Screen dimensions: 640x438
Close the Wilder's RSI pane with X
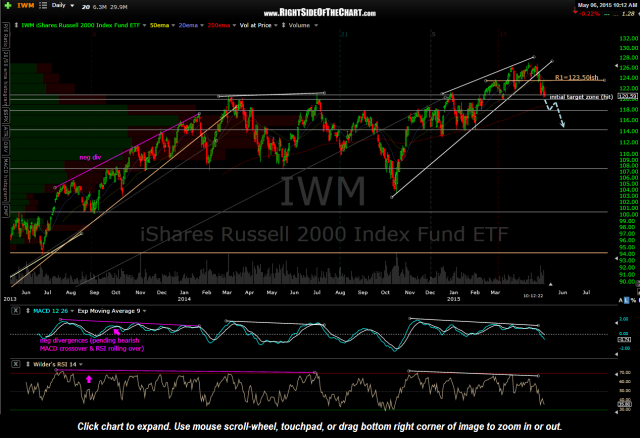(x=15, y=364)
